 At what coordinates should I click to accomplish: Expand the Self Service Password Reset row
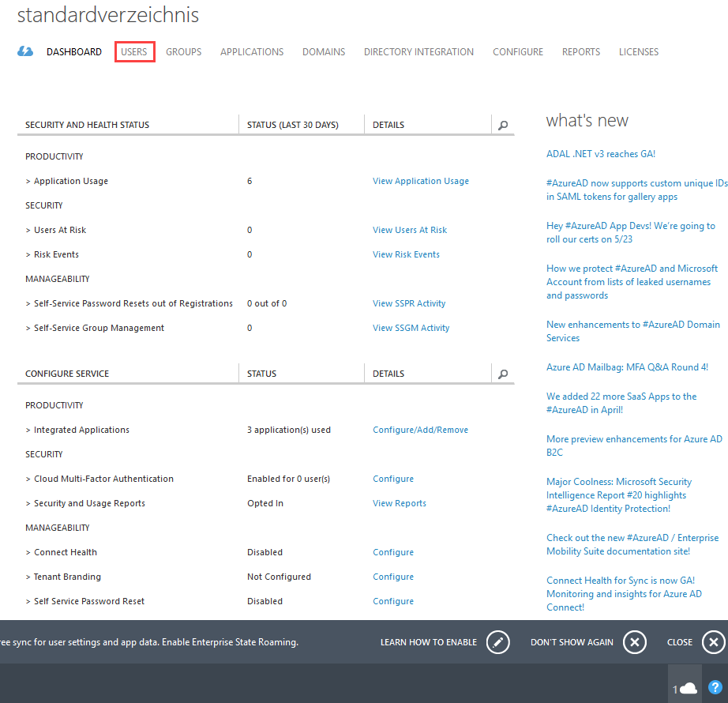(28, 602)
